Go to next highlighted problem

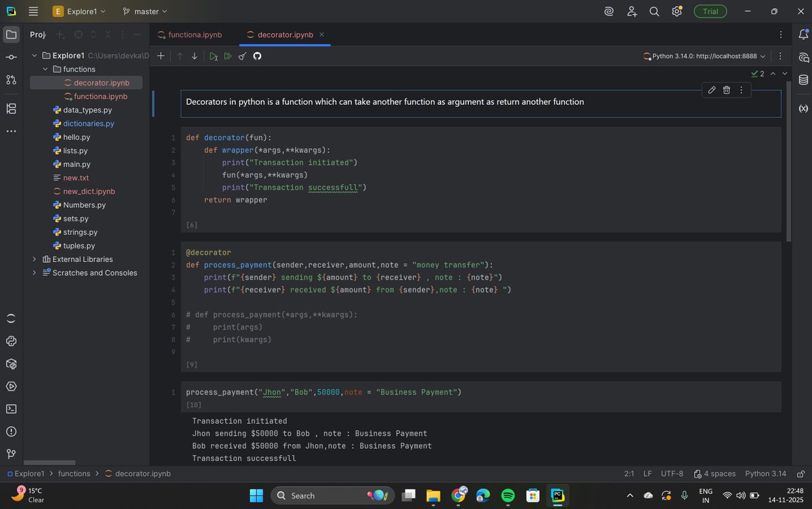pyautogui.click(x=785, y=73)
